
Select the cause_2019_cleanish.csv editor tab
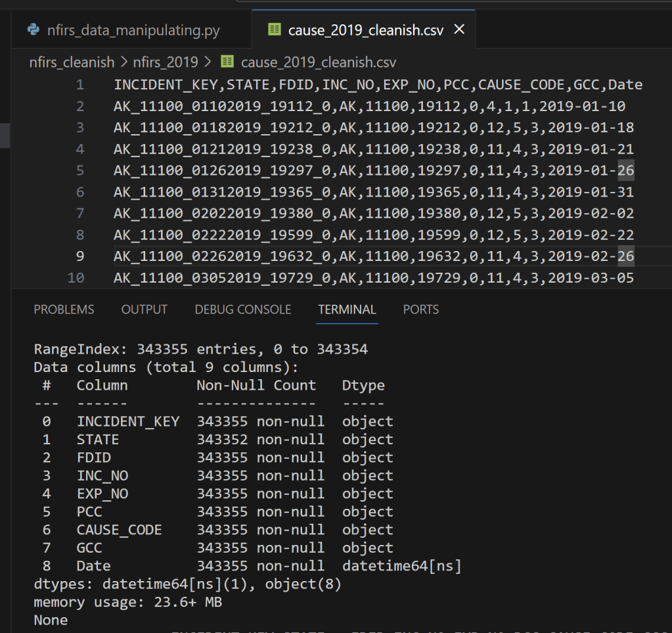coord(365,30)
